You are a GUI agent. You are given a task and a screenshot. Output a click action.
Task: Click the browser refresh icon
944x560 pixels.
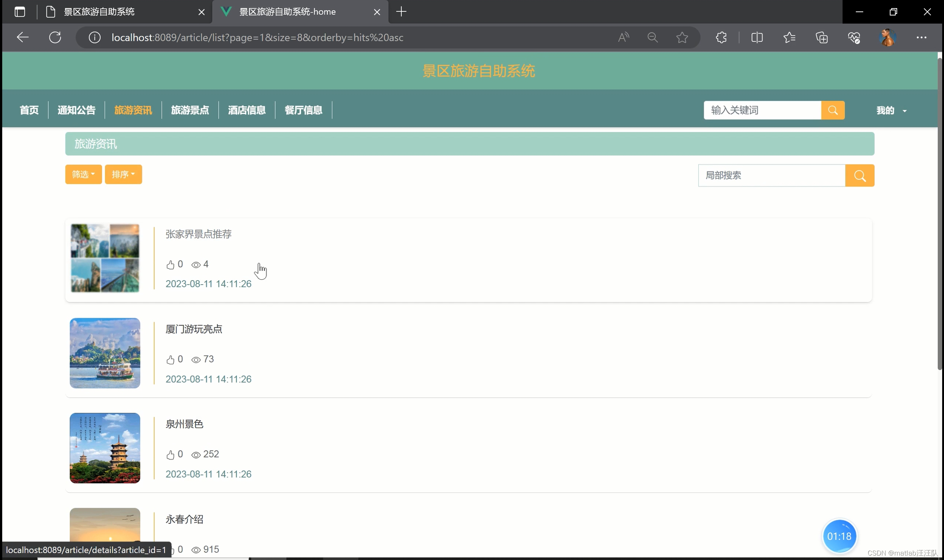click(55, 37)
